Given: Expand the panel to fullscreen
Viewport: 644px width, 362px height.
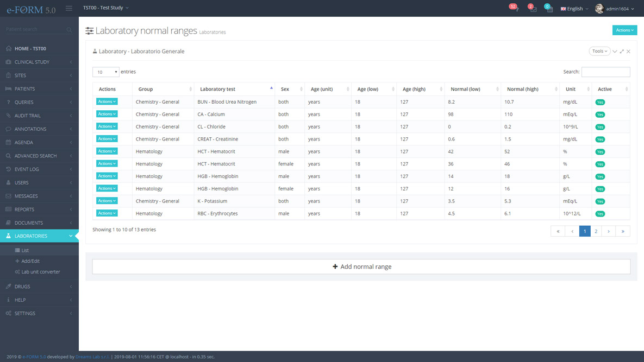Looking at the screenshot, I should click(622, 52).
